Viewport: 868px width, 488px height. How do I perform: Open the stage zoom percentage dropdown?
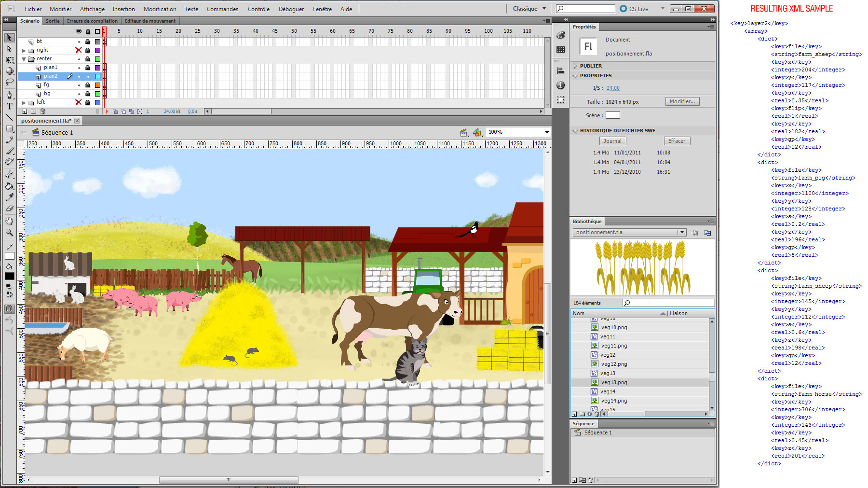pos(547,132)
